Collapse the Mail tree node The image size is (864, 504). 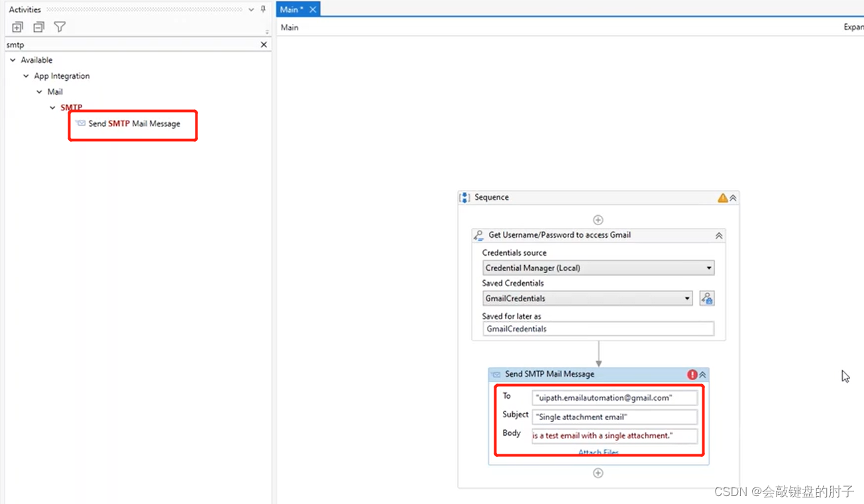(x=39, y=92)
